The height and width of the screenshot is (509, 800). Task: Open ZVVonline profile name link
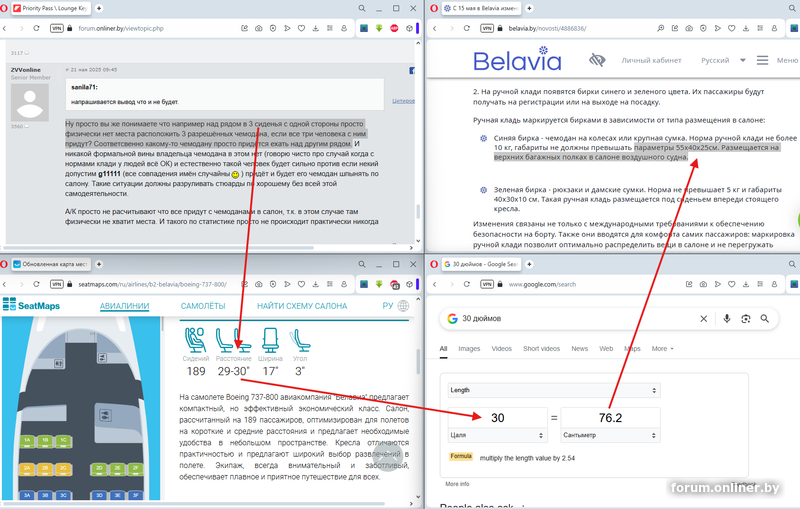point(26,70)
